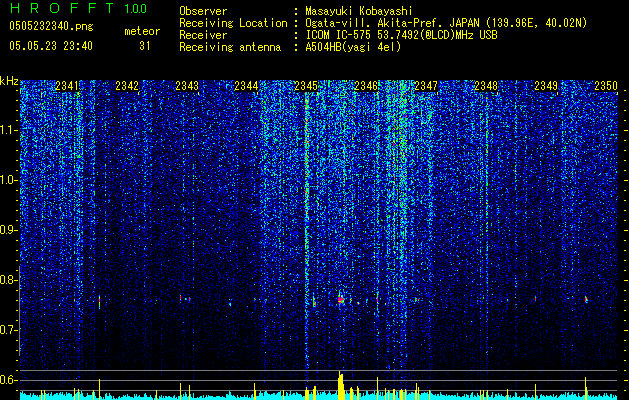Click the 2349 time marker

pos(546,86)
